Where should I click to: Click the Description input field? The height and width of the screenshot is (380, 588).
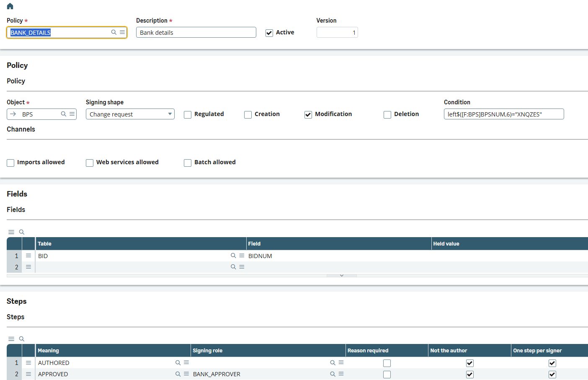coord(196,32)
